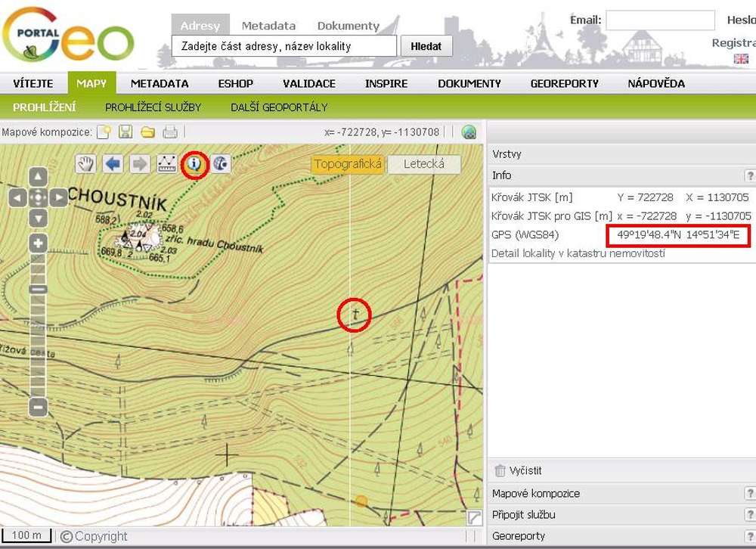Activate the info identify tool
The width and height of the screenshot is (756, 549).
(195, 164)
